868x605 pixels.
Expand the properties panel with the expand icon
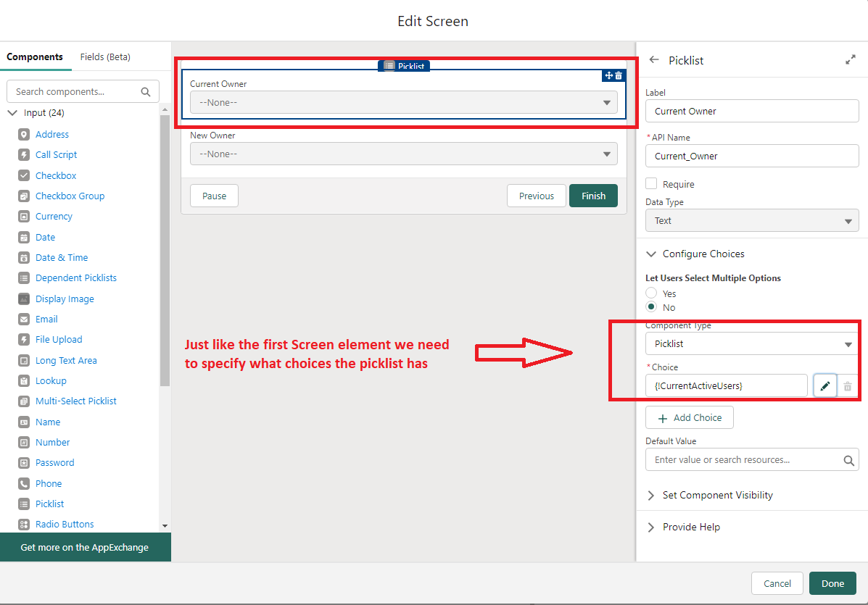point(851,60)
